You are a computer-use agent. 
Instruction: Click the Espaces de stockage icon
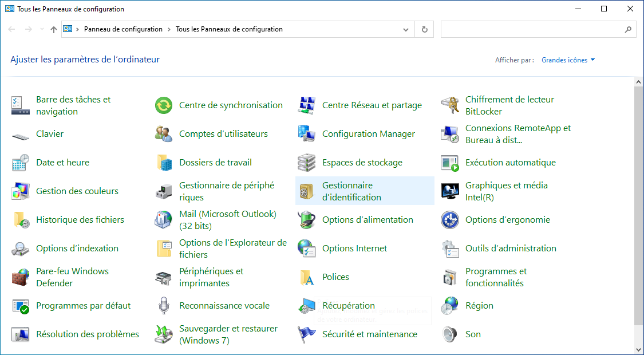click(x=306, y=163)
